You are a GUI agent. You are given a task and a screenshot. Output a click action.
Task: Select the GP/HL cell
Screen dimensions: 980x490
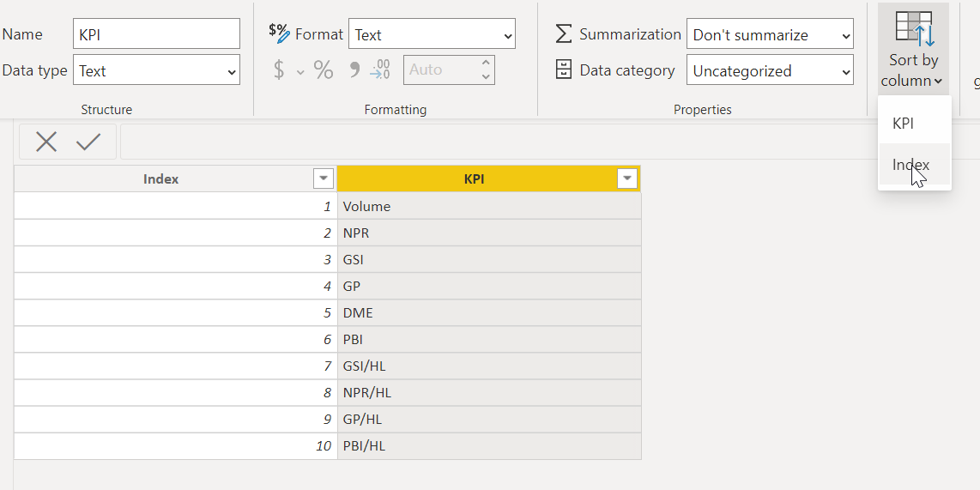tap(489, 420)
